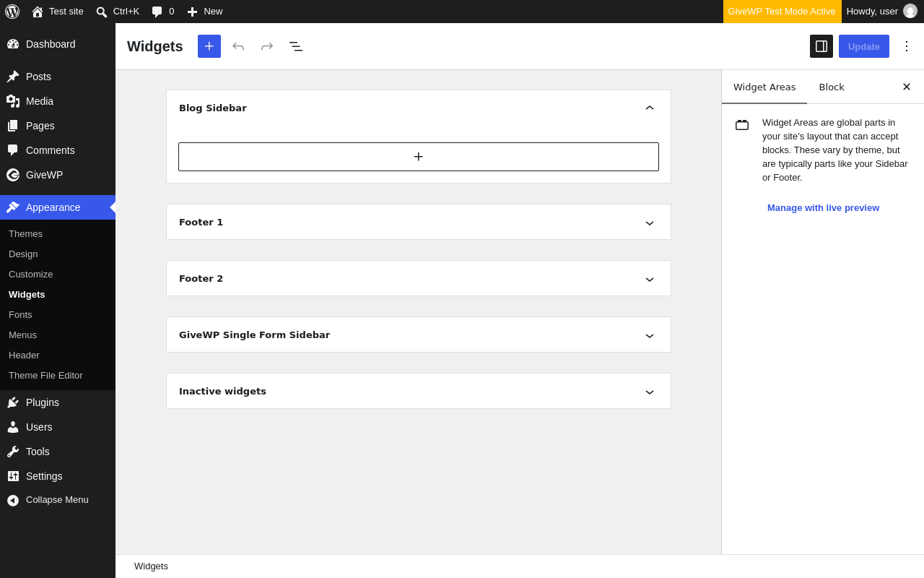This screenshot has height=578, width=924.
Task: Open the New content menu
Action: point(205,12)
